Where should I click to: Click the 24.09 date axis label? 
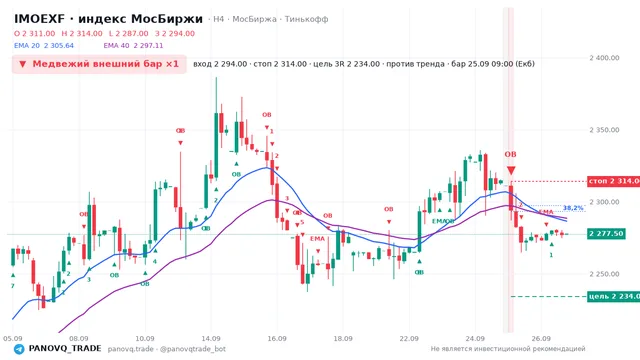[475, 338]
